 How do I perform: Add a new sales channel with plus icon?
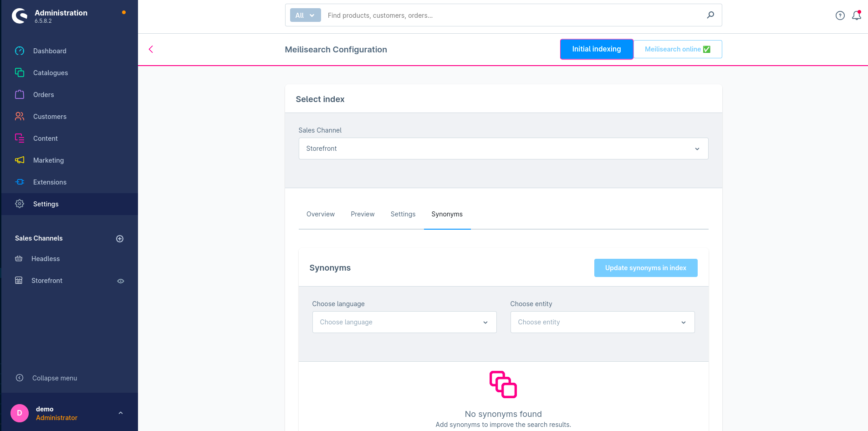click(120, 239)
